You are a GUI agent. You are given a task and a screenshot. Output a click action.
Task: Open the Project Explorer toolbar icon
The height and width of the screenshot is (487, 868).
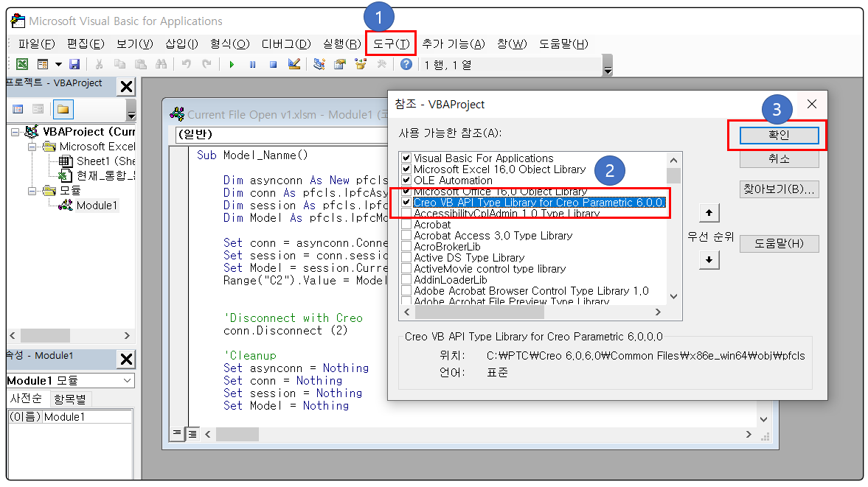click(319, 65)
